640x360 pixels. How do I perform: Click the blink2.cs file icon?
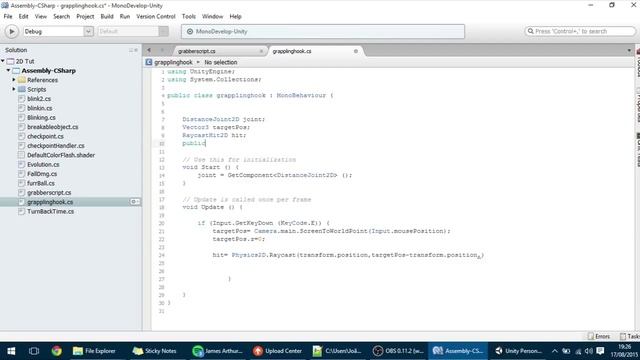pyautogui.click(x=22, y=99)
